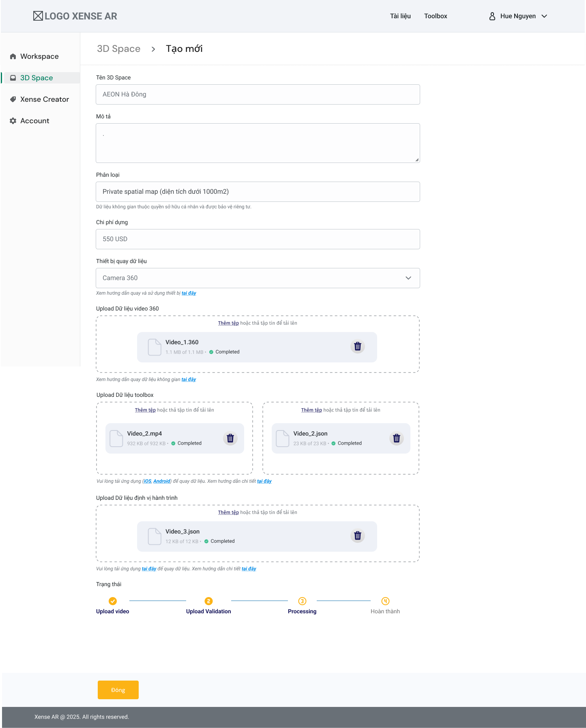Viewport: 586px width, 728px height.
Task: Click the Account gear icon
Action: (13, 121)
